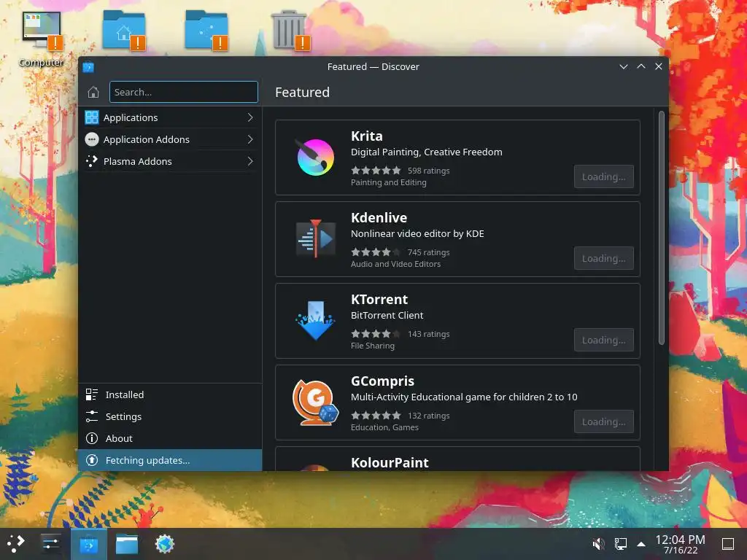Click the Show Desktop button
This screenshot has width=747, height=560.
click(x=727, y=544)
